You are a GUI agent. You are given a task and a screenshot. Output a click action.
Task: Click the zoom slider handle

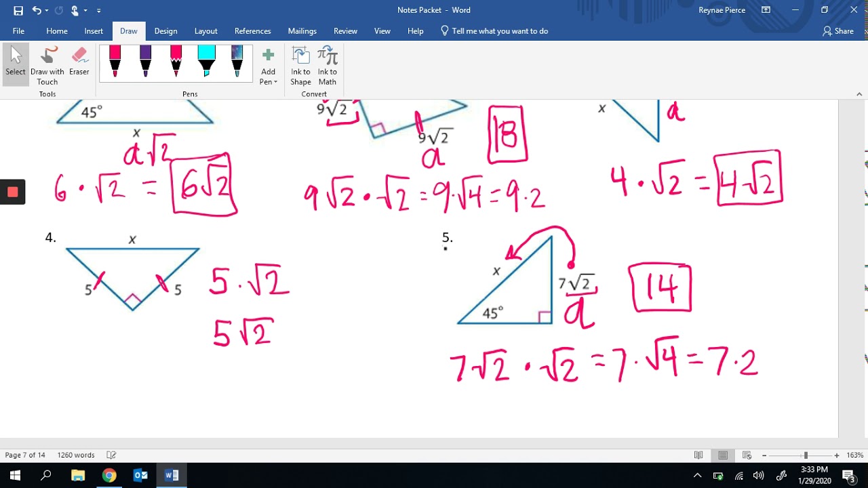806,455
